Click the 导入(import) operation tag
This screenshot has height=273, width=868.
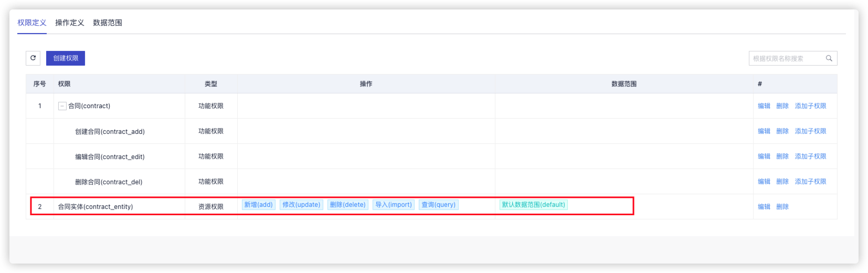coord(394,205)
